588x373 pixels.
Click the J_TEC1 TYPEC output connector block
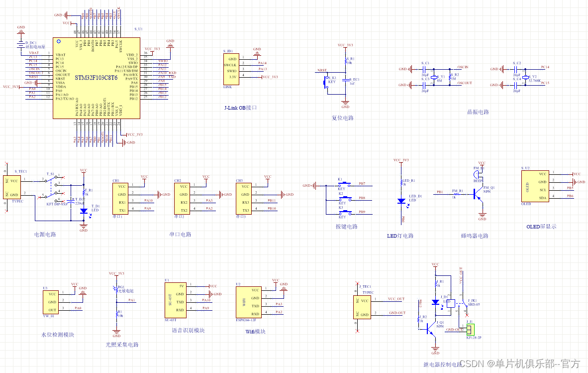point(362,307)
